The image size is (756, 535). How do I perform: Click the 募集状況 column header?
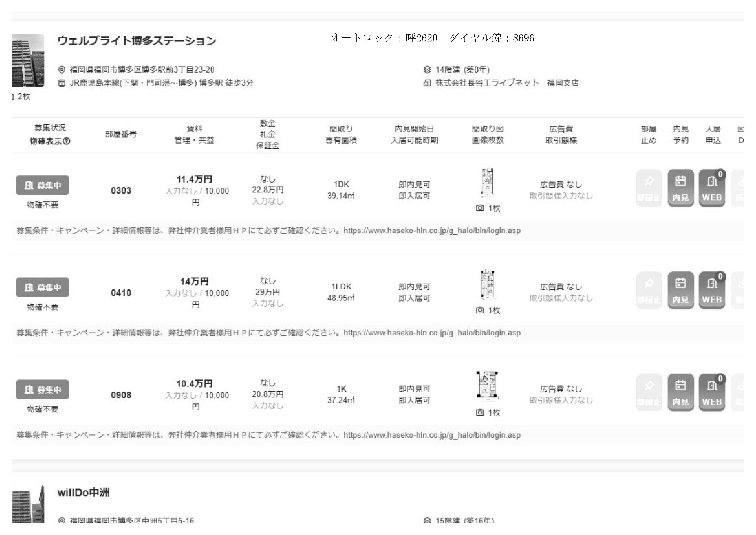pyautogui.click(x=50, y=128)
